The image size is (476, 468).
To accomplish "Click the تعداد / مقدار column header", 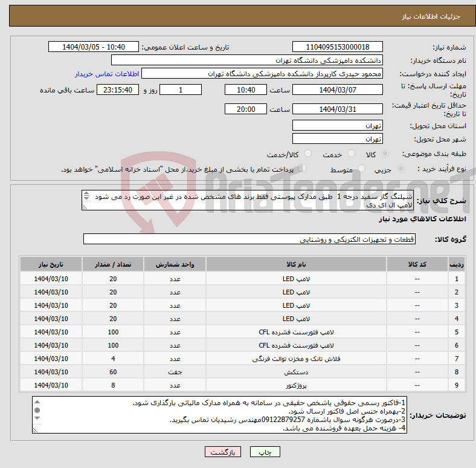I will click(113, 264).
